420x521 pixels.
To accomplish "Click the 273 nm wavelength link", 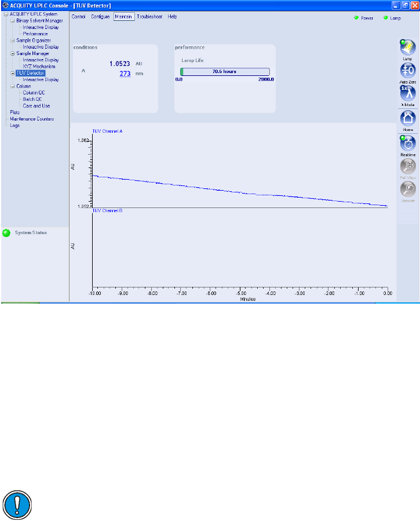I will coord(125,74).
